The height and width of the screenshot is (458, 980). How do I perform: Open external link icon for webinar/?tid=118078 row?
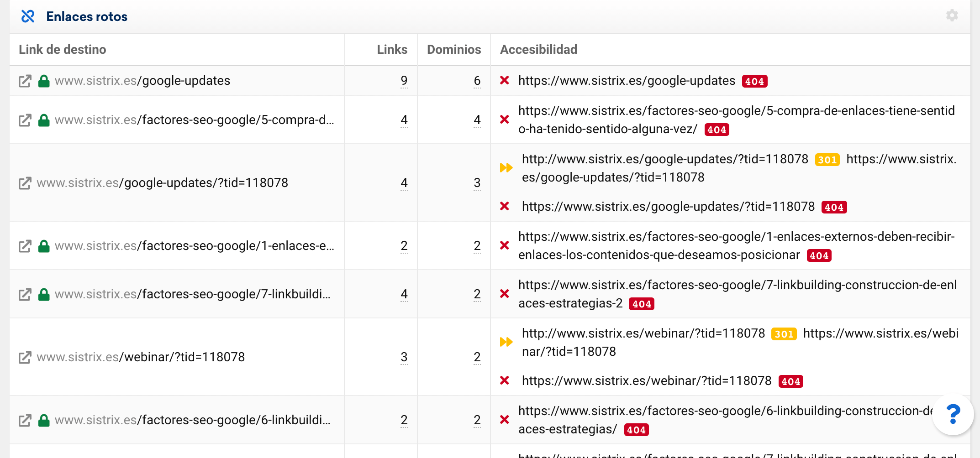click(x=25, y=357)
